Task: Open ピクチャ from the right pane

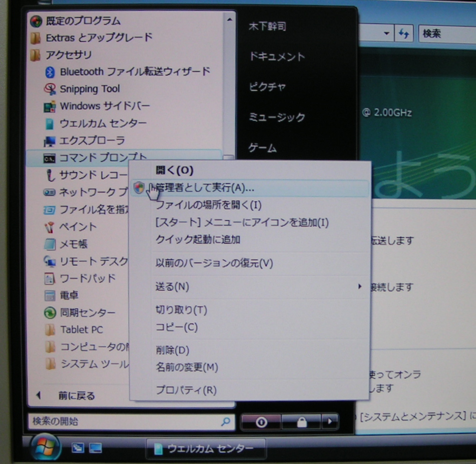Action: point(267,87)
